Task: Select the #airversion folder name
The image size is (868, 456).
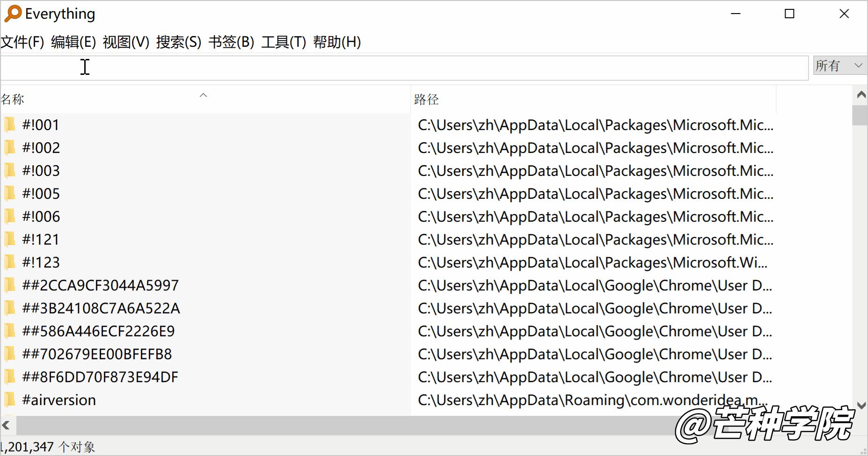Action: click(59, 400)
